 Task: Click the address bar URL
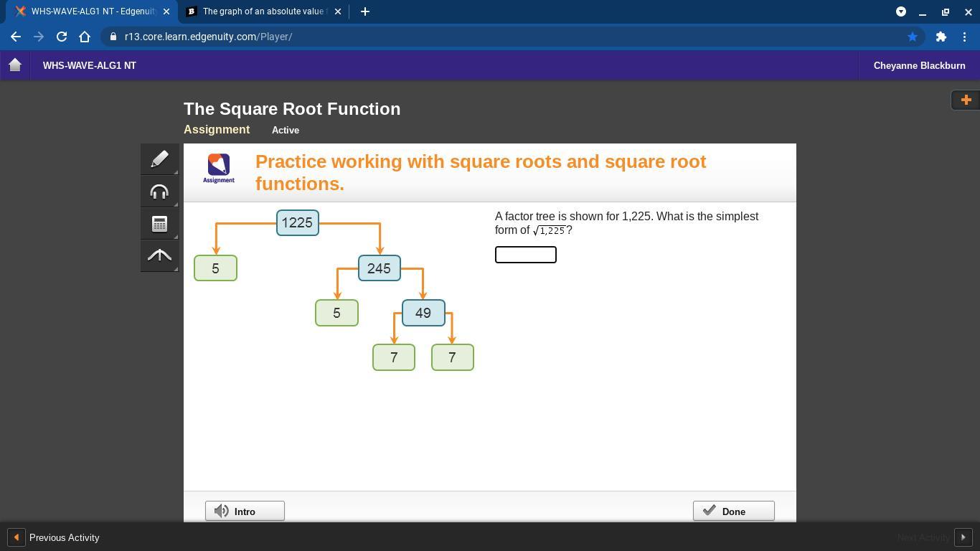pyautogui.click(x=208, y=37)
